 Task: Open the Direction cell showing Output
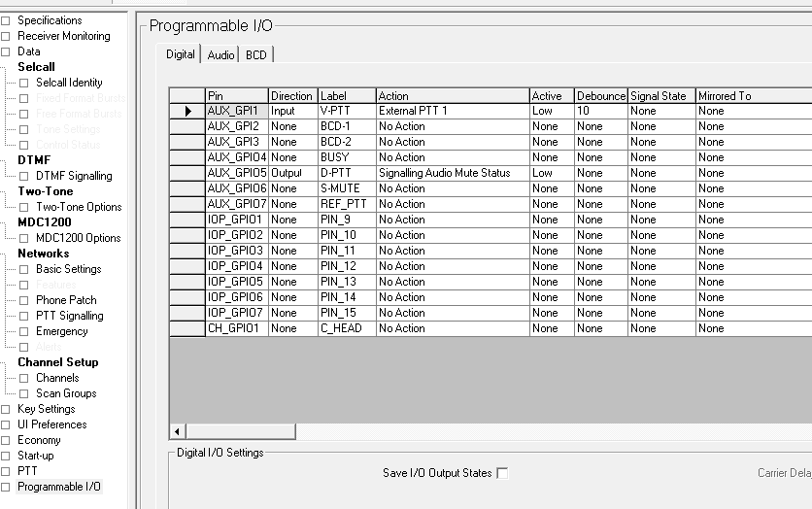coord(291,173)
